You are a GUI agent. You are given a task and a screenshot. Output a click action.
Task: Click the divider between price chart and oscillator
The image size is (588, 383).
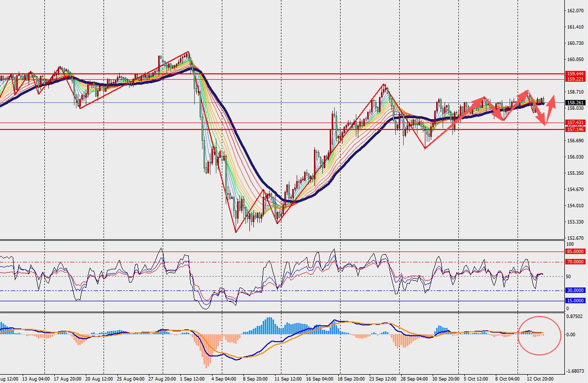(x=282, y=240)
